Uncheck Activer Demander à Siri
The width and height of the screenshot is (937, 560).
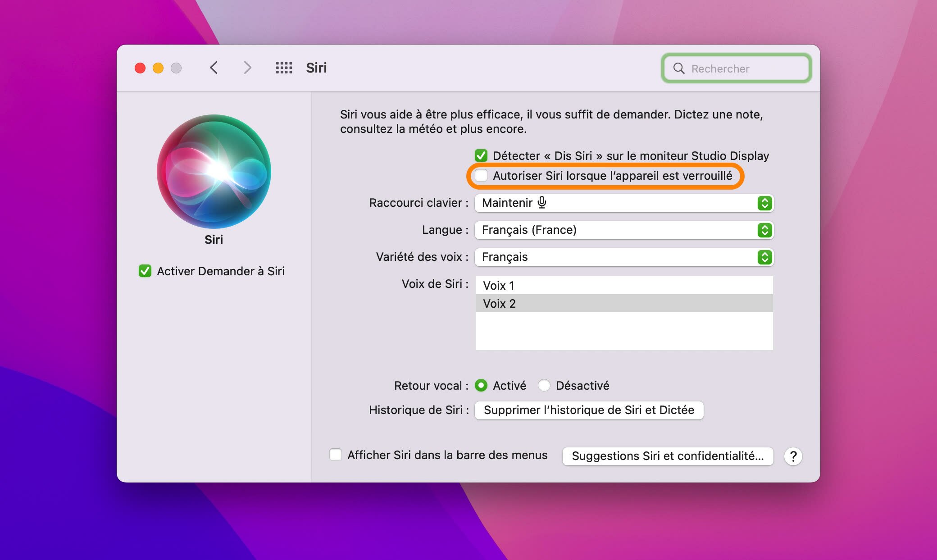coord(145,271)
